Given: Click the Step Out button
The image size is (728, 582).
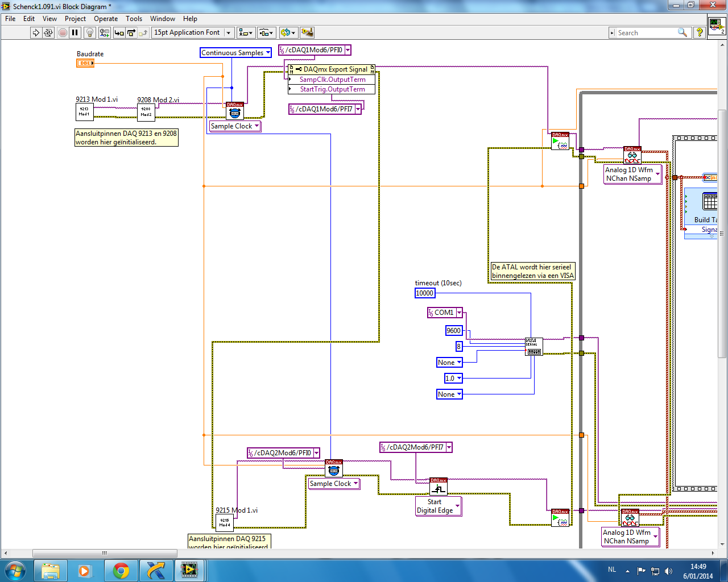Looking at the screenshot, I should click(x=143, y=33).
